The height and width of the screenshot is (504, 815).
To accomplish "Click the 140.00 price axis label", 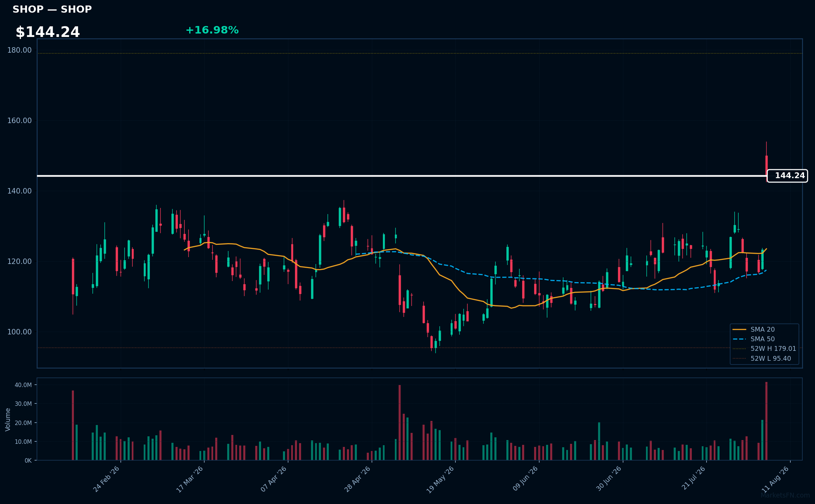I will (x=20, y=191).
